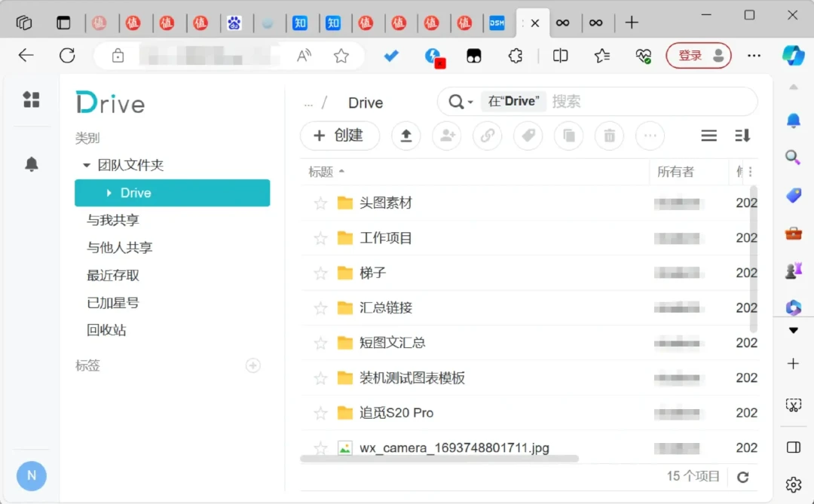
Task: Click Drive in the breadcrumb
Action: [366, 102]
